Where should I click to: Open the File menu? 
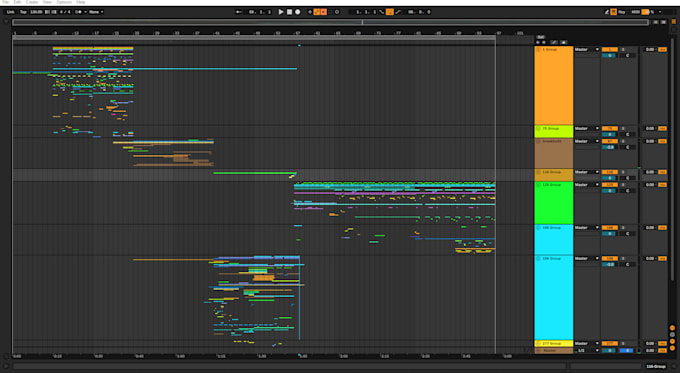[6, 2]
